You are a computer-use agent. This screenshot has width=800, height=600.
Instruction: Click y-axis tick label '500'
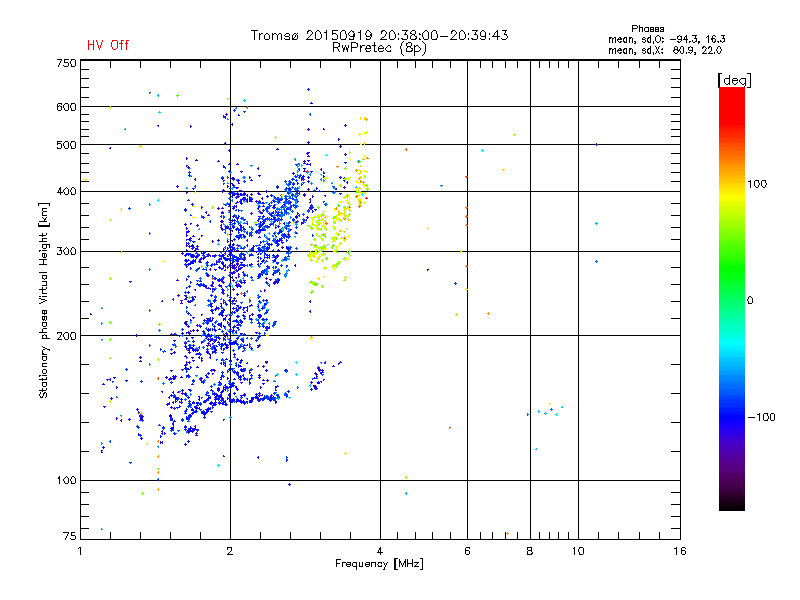click(66, 145)
